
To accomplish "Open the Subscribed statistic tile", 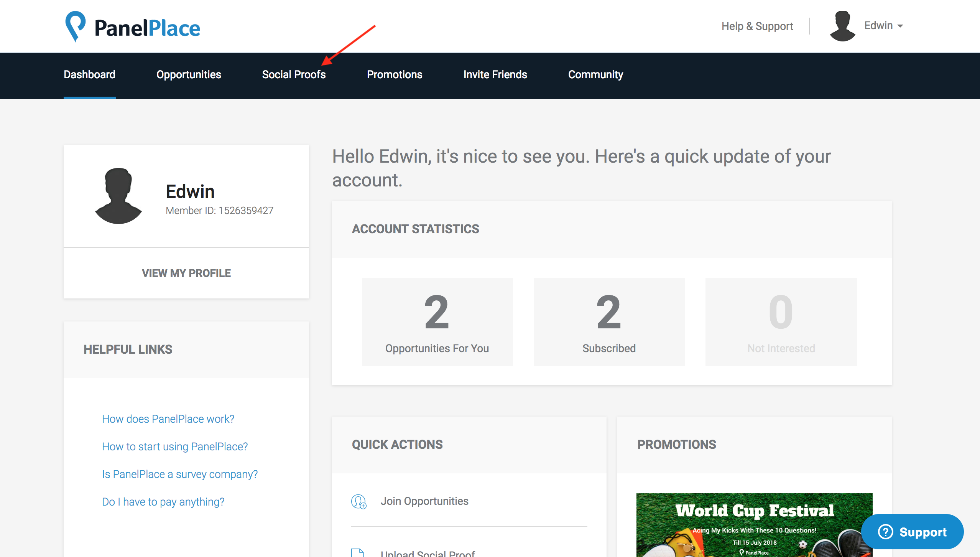I will (x=609, y=321).
